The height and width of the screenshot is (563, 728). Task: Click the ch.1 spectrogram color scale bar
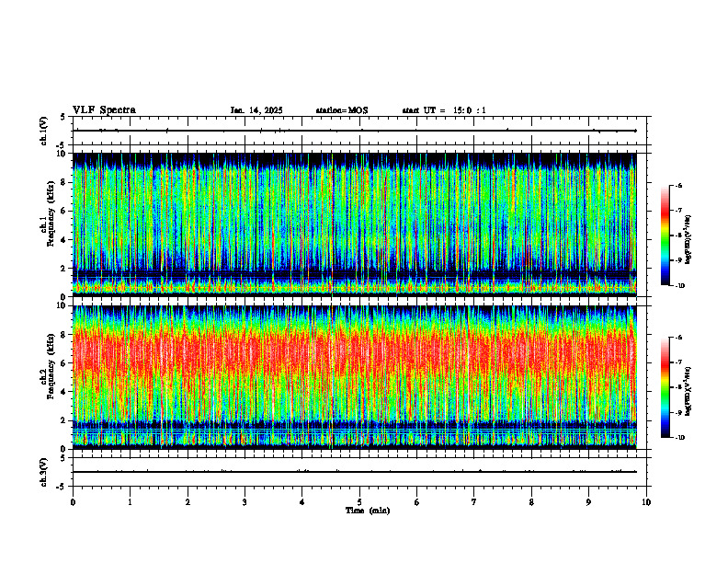pyautogui.click(x=665, y=236)
